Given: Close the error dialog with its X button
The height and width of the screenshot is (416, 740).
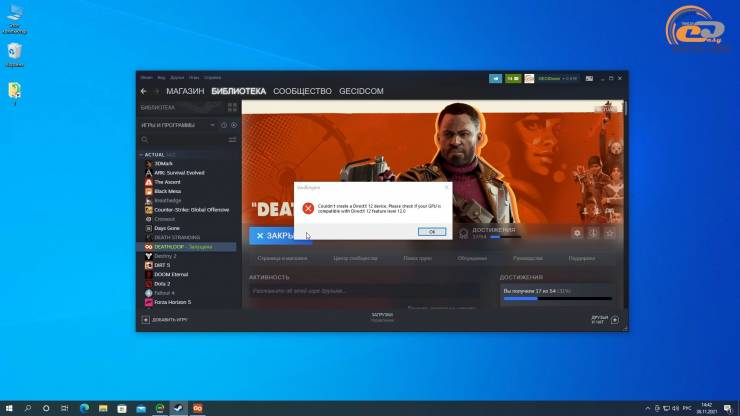Looking at the screenshot, I should 446,187.
